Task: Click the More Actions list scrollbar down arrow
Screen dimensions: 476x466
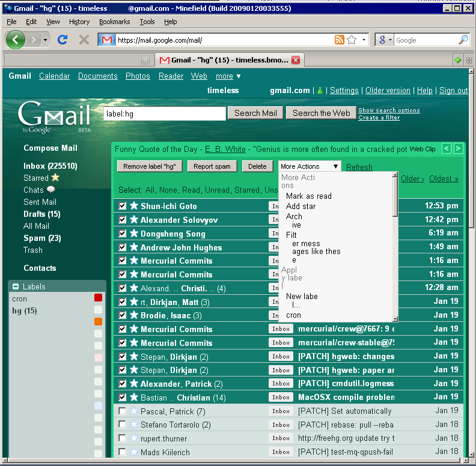Action: (x=395, y=319)
